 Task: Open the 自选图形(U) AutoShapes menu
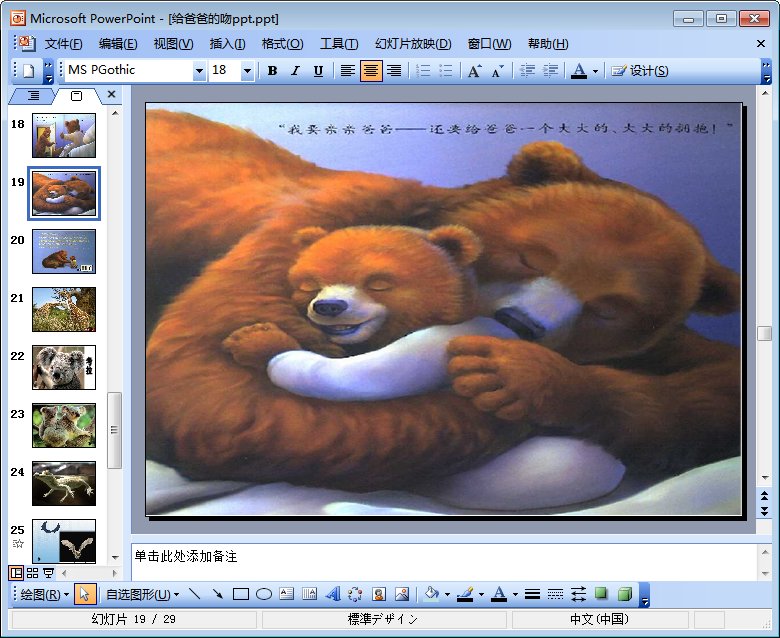click(142, 595)
